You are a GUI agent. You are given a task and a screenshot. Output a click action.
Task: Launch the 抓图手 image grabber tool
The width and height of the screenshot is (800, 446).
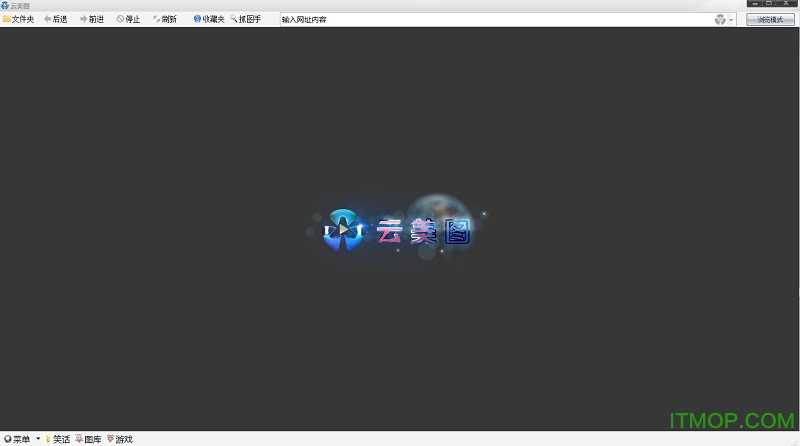pyautogui.click(x=246, y=19)
